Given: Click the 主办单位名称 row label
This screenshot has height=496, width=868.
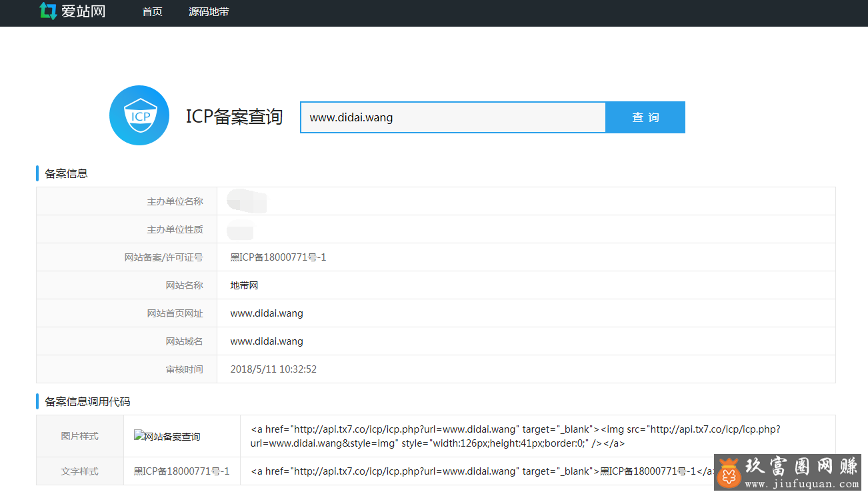Looking at the screenshot, I should coord(175,201).
